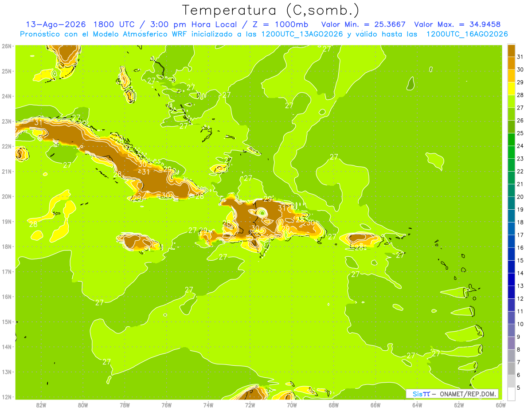
Task: Click the "60W" longitude axis label
Action: [x=501, y=405]
